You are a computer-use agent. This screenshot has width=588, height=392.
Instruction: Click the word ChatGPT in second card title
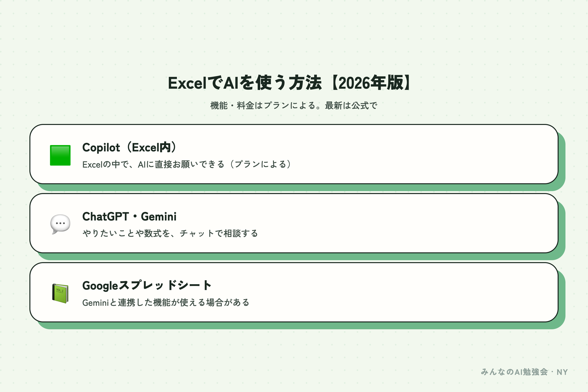tap(106, 217)
